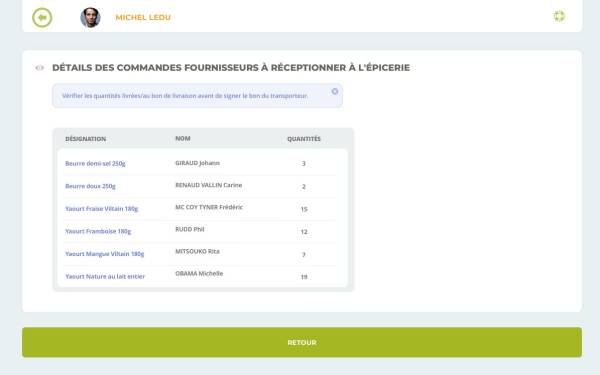Open the Beurre doux 250g product link
The image size is (600, 375).
pyautogui.click(x=90, y=186)
